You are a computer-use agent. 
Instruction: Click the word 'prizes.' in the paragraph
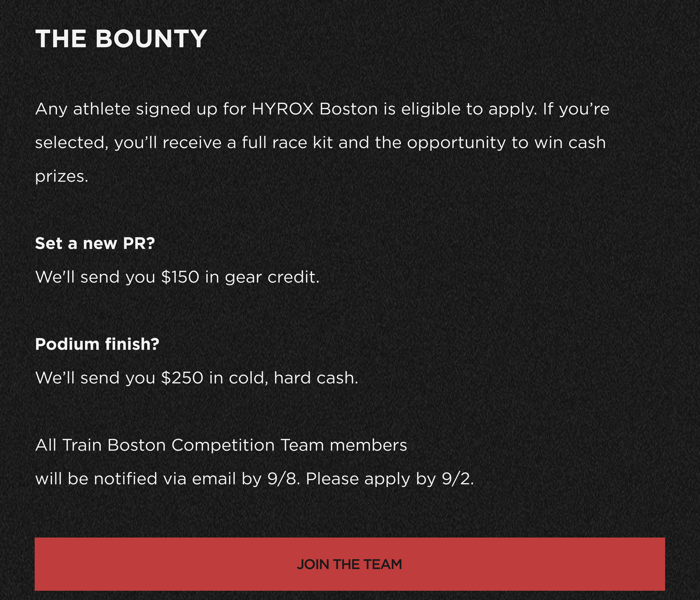coord(62,176)
